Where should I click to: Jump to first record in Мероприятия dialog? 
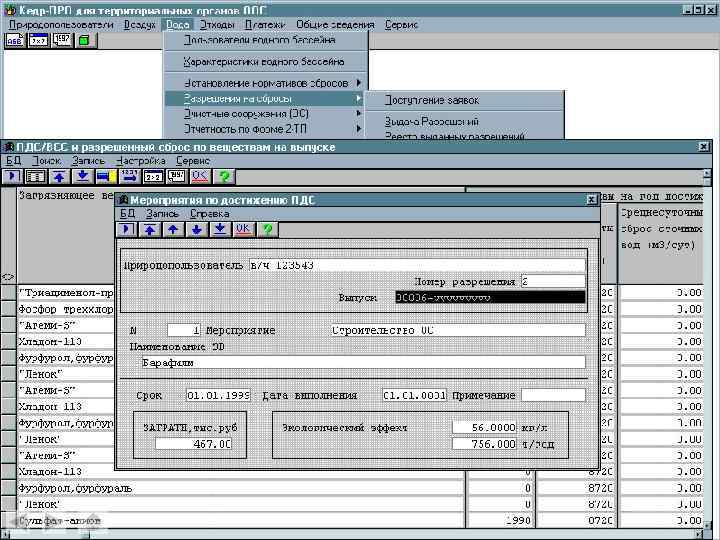click(x=150, y=230)
